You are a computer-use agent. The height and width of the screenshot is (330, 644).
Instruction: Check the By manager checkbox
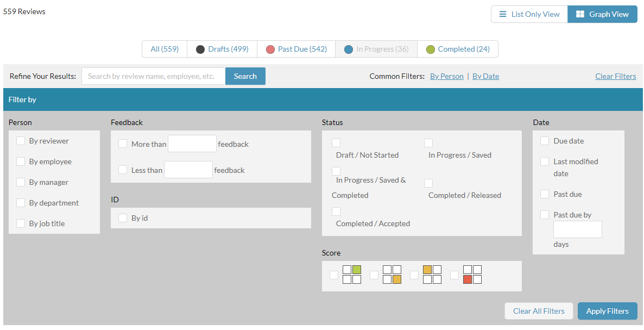click(21, 182)
